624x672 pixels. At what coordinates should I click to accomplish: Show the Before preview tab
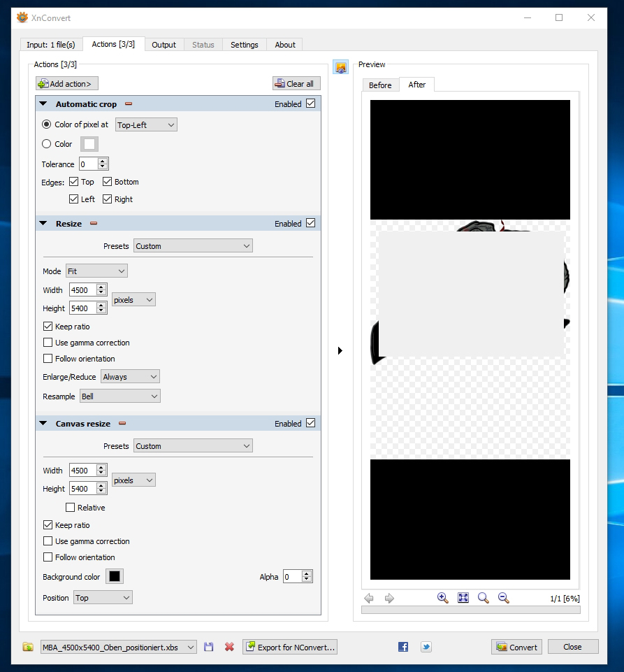click(x=380, y=85)
